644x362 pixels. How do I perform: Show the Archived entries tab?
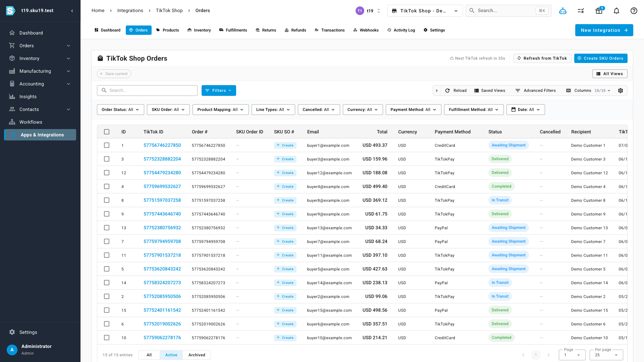tap(197, 355)
